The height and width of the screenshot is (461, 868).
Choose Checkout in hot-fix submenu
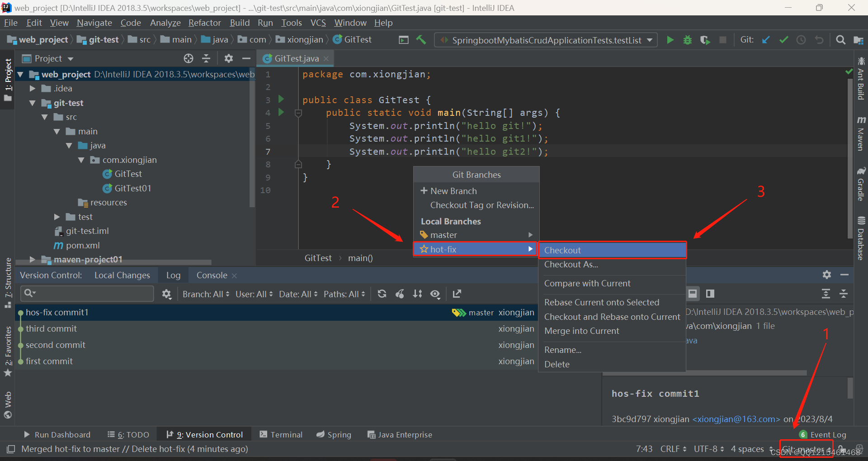point(613,250)
